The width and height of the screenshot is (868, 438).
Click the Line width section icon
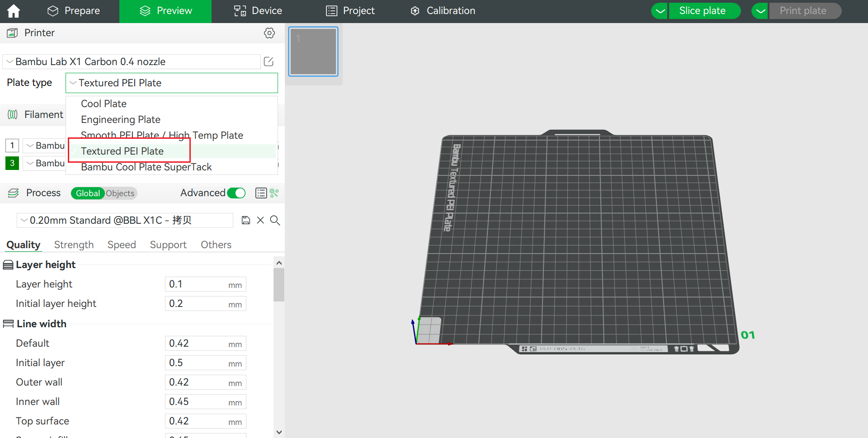coord(8,324)
